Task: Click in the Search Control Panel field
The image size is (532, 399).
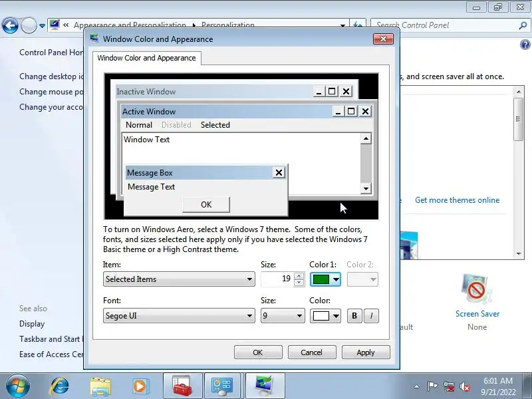Action: [x=444, y=25]
